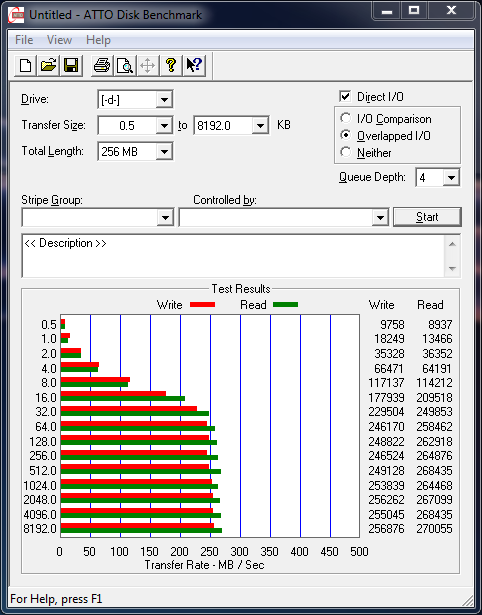Open the File menu

pyautogui.click(x=24, y=40)
